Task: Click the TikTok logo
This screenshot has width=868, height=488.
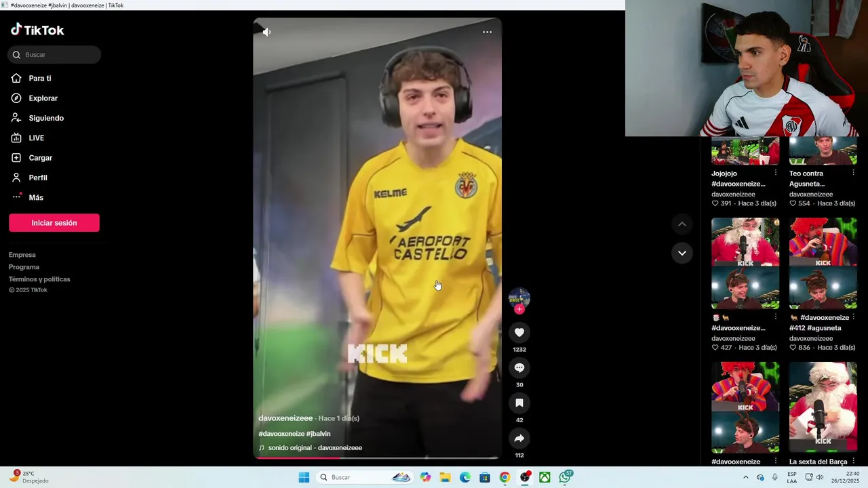Action: coord(37,30)
